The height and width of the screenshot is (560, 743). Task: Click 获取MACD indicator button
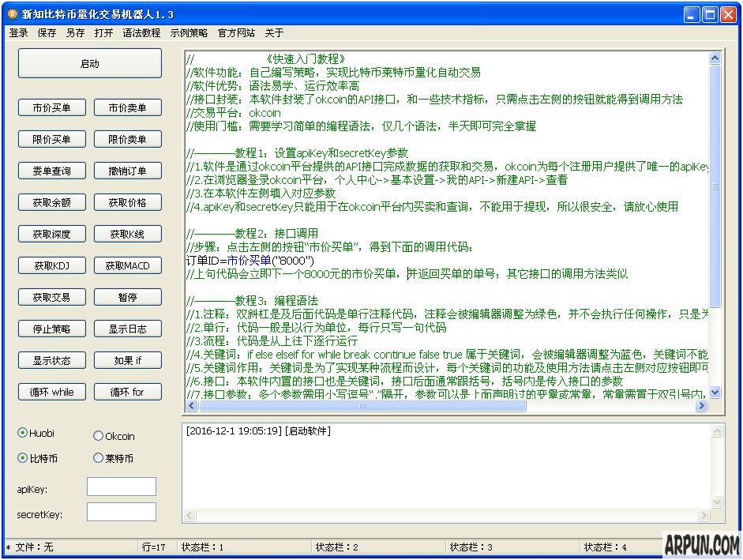[127, 265]
